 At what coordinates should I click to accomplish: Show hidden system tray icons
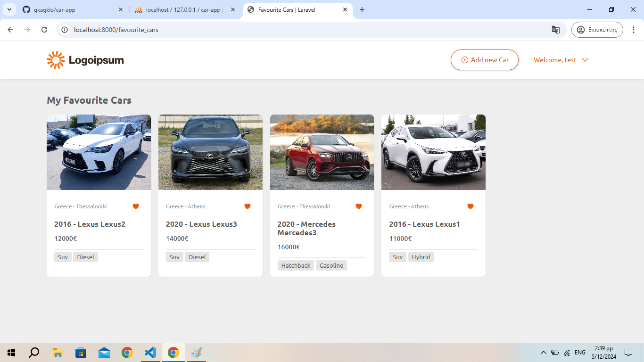coord(543,353)
